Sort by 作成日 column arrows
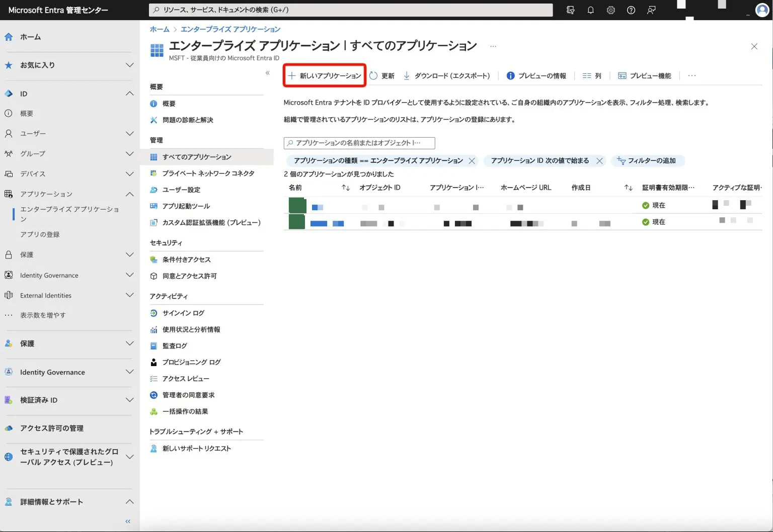 [629, 188]
